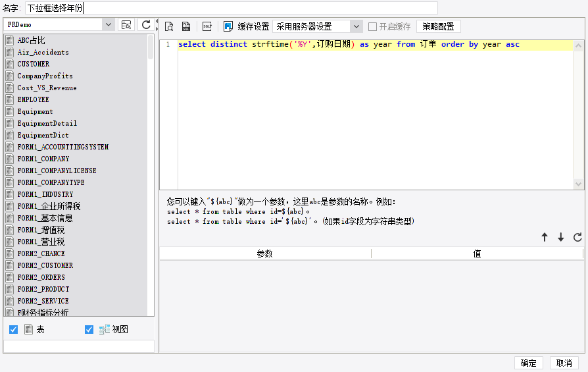Click the save SQL file icon

pos(186,26)
